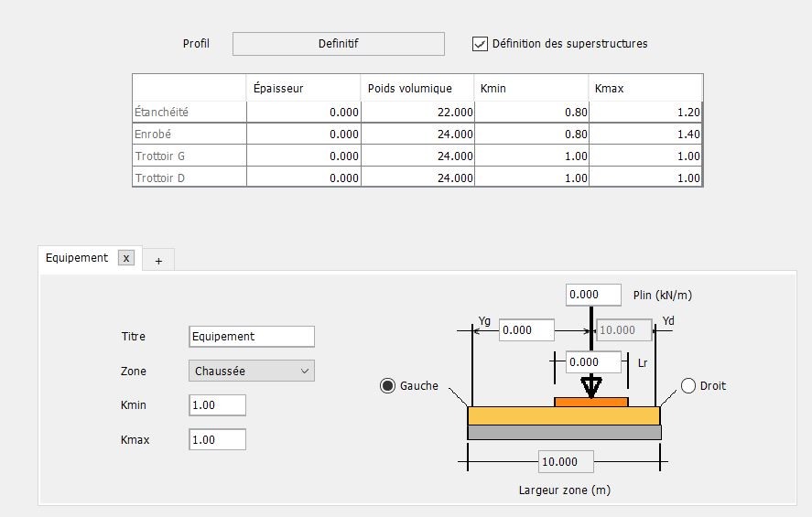
Task: Toggle Définition des superstructures checkbox
Action: tap(480, 44)
